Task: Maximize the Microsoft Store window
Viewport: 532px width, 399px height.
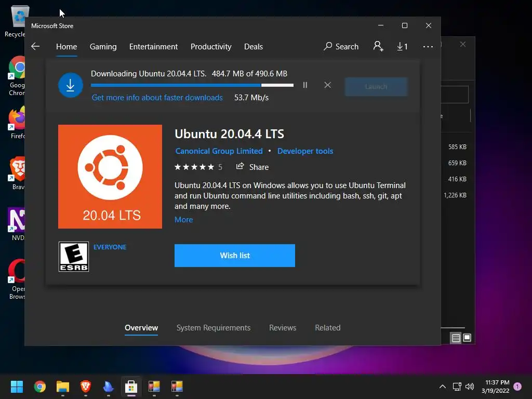Action: [404, 26]
